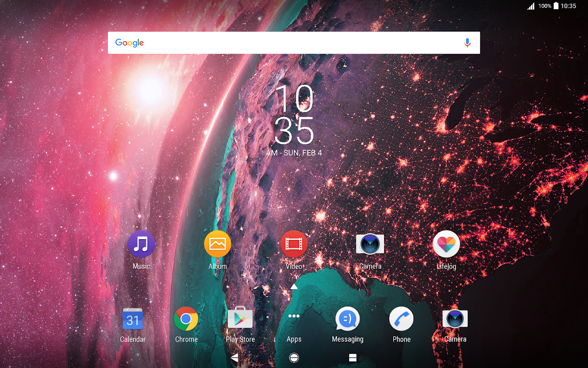
Task: Open the Apps drawer
Action: coord(294,316)
